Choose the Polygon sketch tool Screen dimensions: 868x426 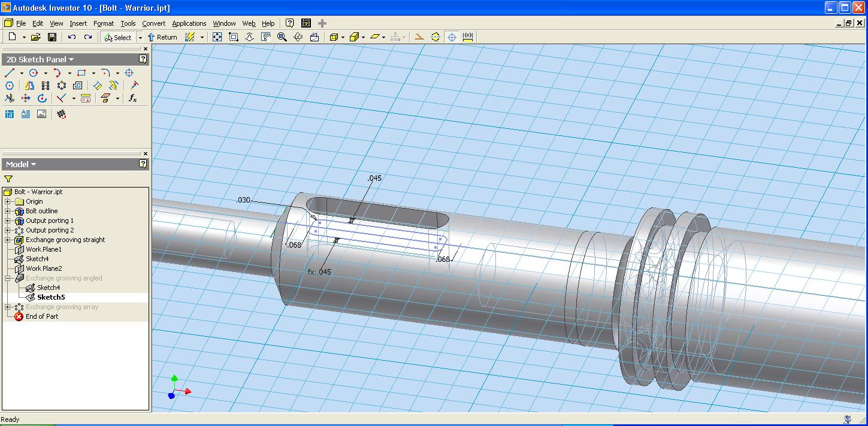[x=10, y=86]
